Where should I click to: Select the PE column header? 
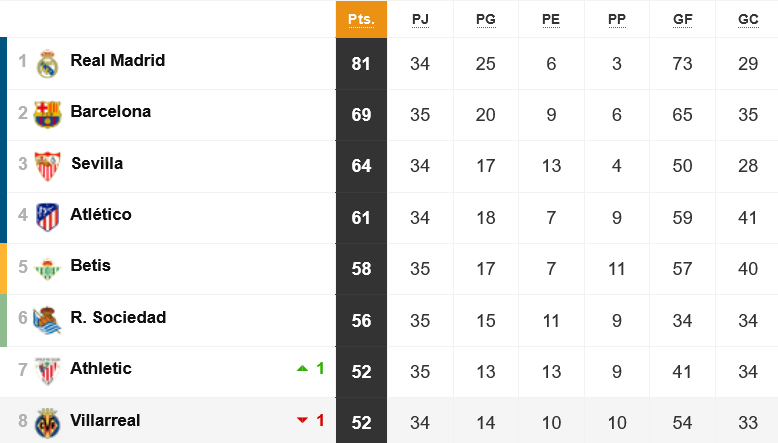(x=551, y=19)
